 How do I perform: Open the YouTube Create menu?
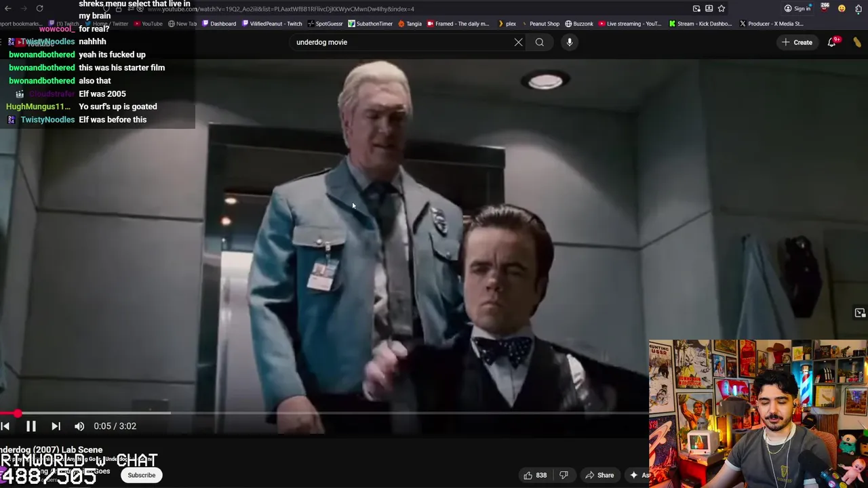click(797, 42)
